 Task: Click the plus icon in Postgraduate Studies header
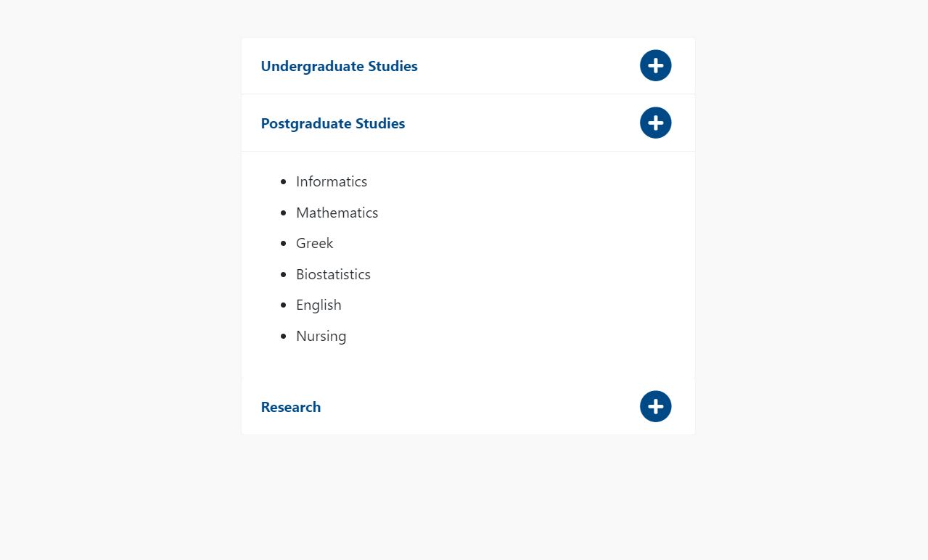pos(655,123)
